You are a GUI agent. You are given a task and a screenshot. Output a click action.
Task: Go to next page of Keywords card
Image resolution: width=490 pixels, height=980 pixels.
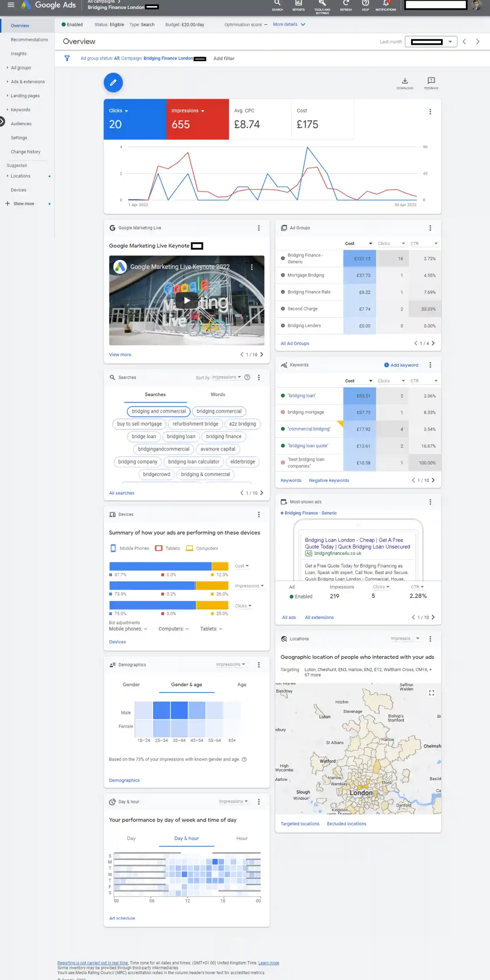pyautogui.click(x=433, y=480)
